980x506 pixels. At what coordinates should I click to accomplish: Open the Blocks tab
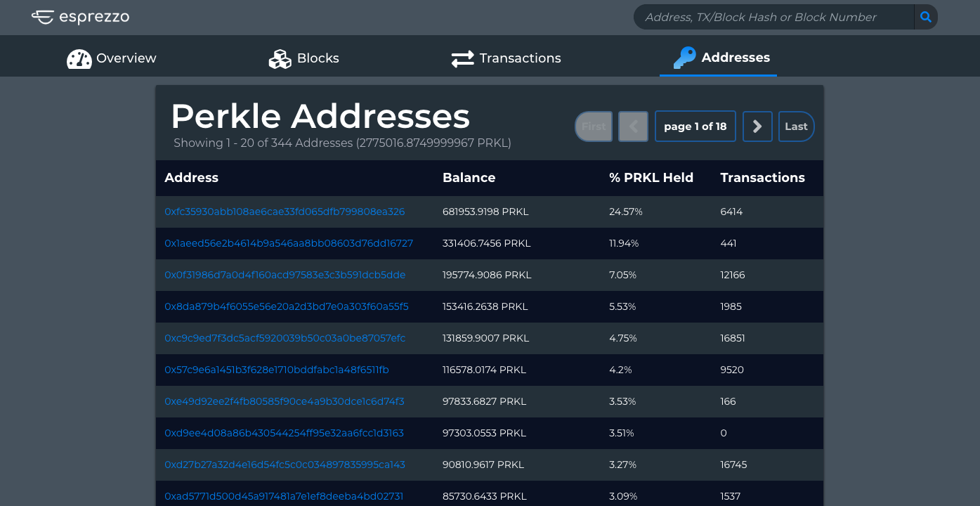pyautogui.click(x=304, y=58)
